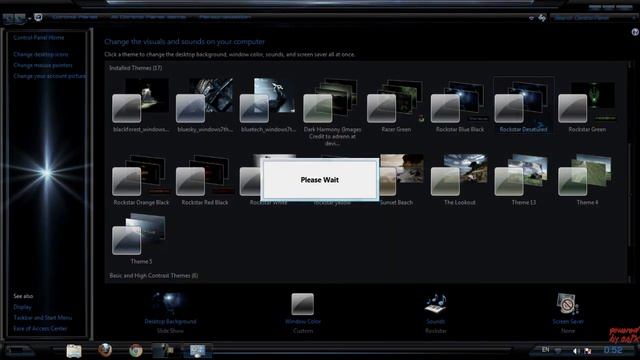The width and height of the screenshot is (640, 360).
Task: Focus the Search Control Panel field
Action: pyautogui.click(x=594, y=18)
